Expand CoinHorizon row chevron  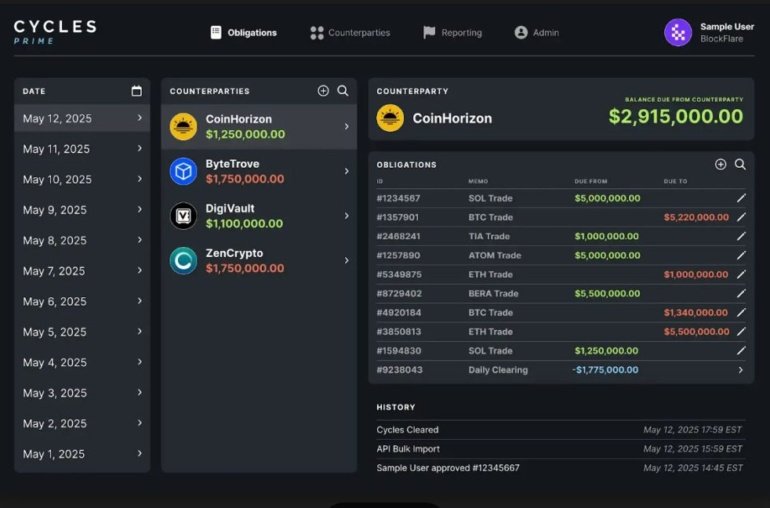(346, 127)
